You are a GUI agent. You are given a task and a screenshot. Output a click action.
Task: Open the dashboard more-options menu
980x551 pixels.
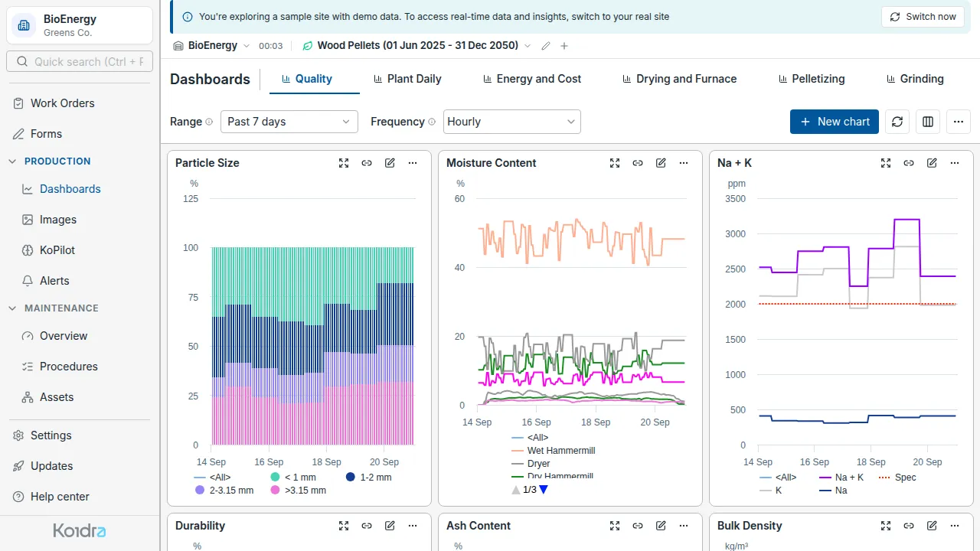point(959,122)
